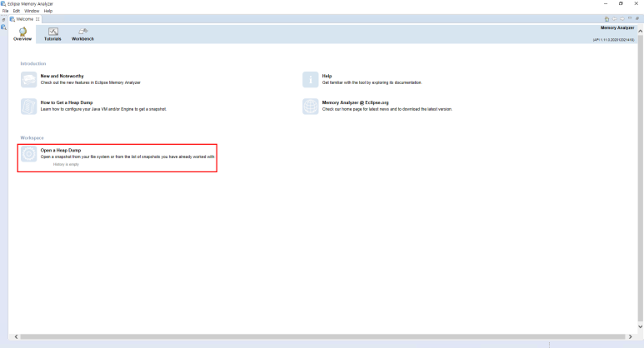Select the Welcome tab
The height and width of the screenshot is (348, 644).
pyautogui.click(x=25, y=19)
